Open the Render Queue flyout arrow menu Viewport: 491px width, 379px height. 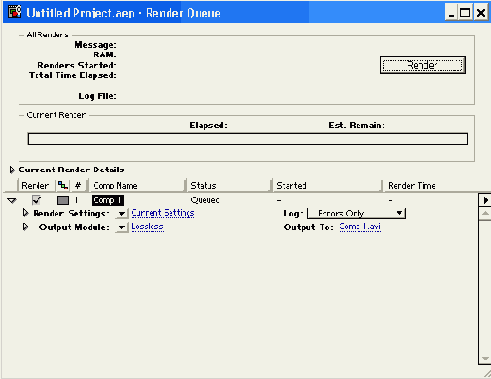pyautogui.click(x=485, y=200)
